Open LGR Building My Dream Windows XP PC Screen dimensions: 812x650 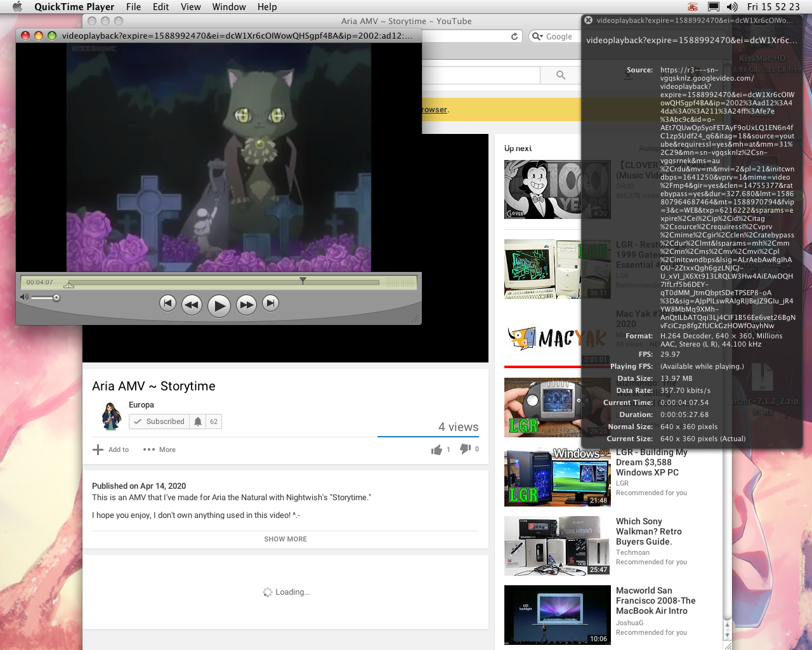point(652,462)
